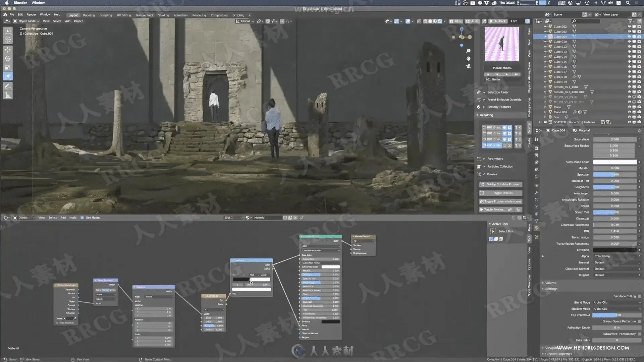Open the Render menu
The width and height of the screenshot is (644, 362).
(x=31, y=14)
